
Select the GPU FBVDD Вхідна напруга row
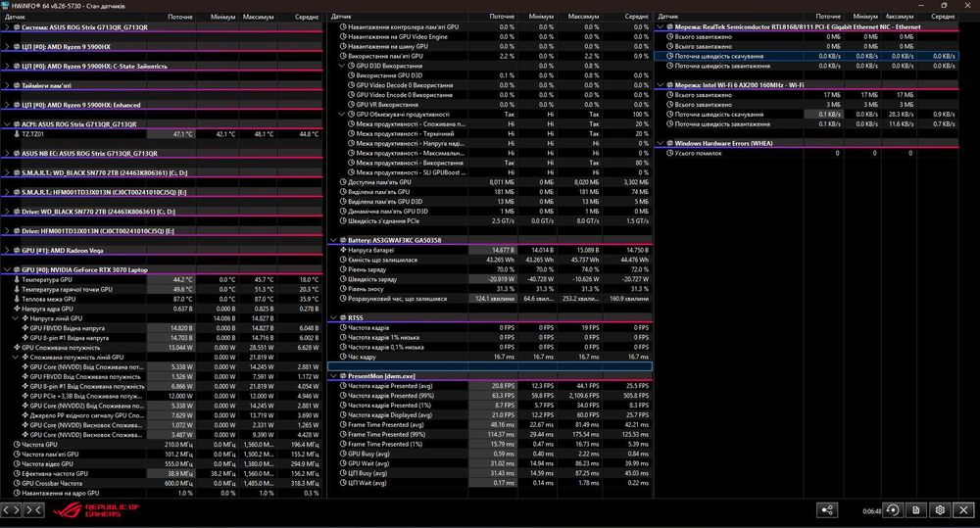pyautogui.click(x=162, y=328)
